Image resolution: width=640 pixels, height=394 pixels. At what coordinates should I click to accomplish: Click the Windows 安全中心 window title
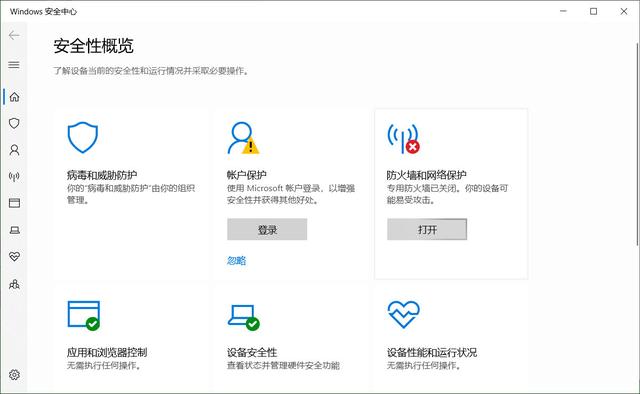[x=43, y=11]
